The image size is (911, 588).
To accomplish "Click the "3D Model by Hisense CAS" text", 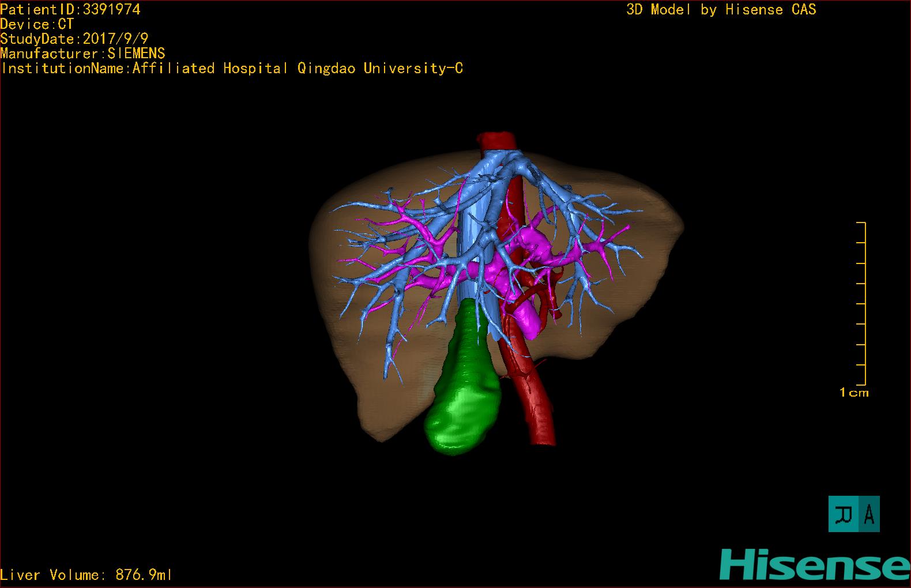I will [x=721, y=10].
